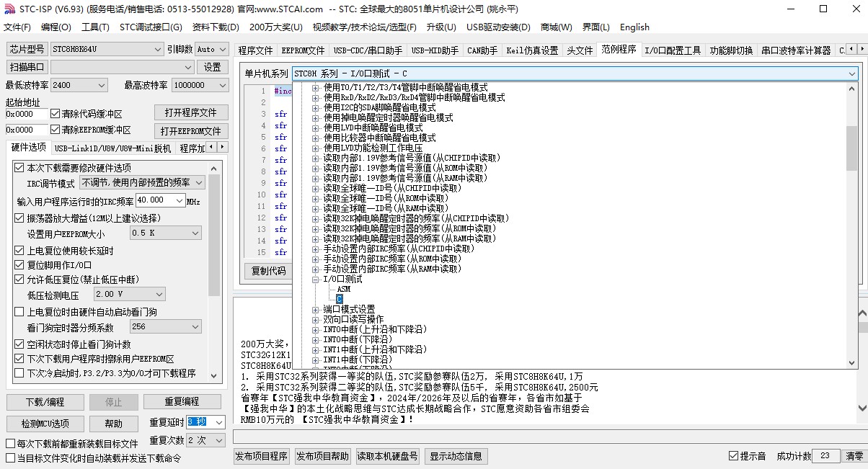Switch to the 串口波特率计算器 tab

tap(796, 50)
